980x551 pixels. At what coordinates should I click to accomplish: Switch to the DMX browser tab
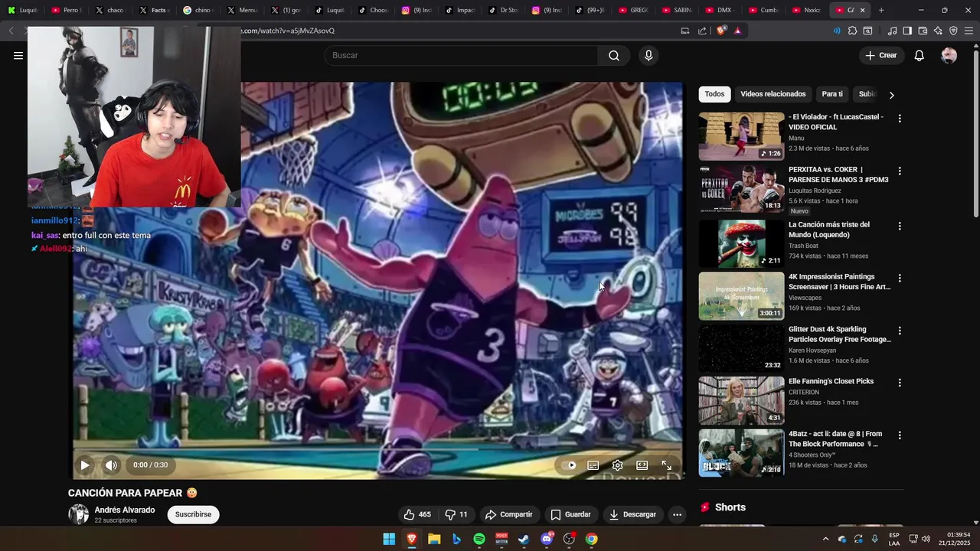[719, 10]
